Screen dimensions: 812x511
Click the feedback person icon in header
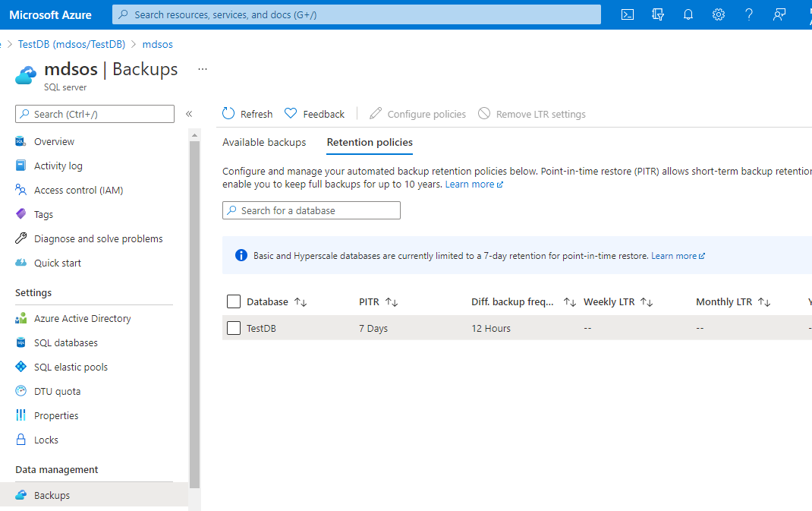point(779,14)
